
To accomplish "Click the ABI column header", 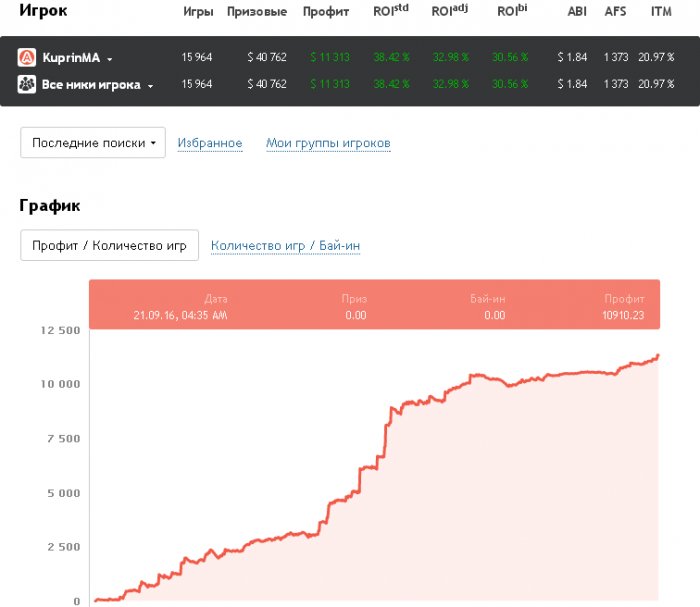I will (577, 12).
